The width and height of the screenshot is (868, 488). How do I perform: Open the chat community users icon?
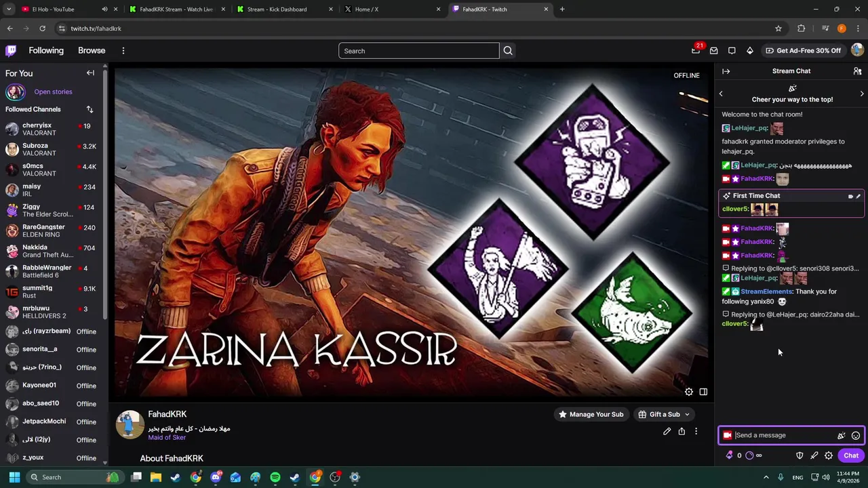[857, 71]
